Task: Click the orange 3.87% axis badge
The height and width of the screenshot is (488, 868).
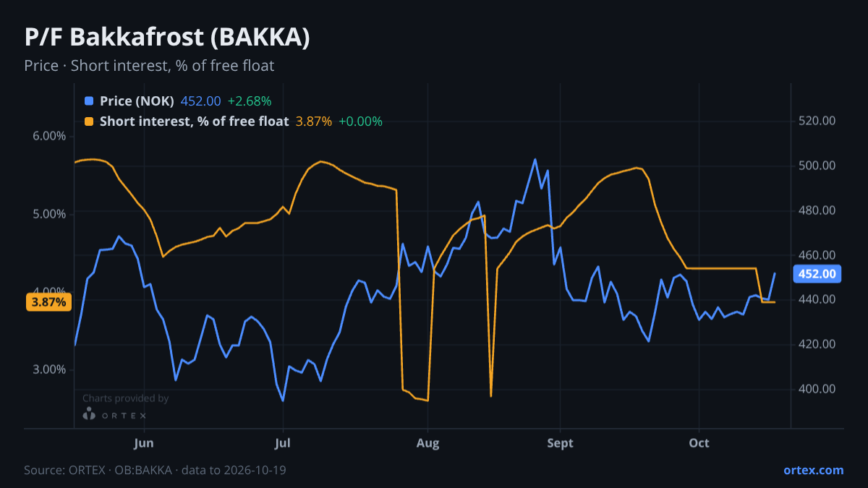Action: 49,302
